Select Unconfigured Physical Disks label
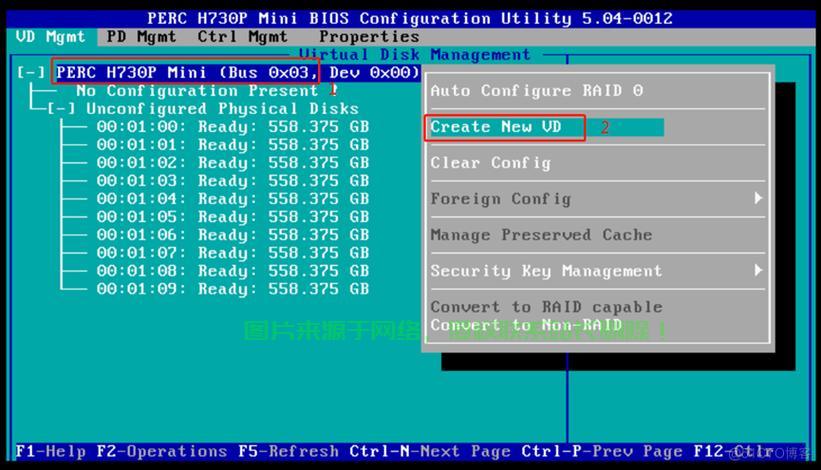This screenshot has width=821, height=470. [x=223, y=109]
